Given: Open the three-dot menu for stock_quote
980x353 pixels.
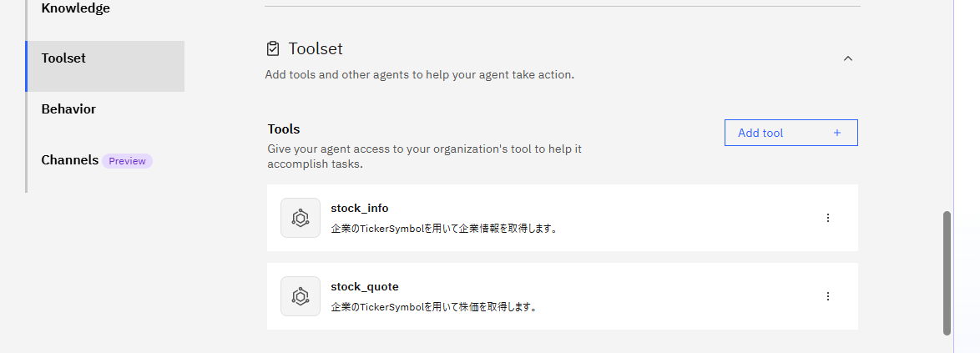Looking at the screenshot, I should tap(827, 296).
